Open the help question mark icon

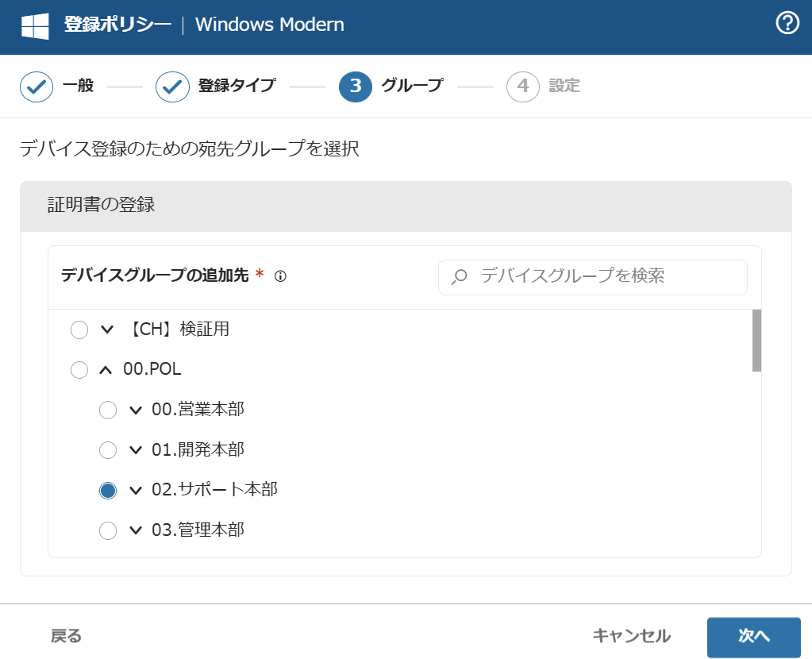click(x=787, y=23)
